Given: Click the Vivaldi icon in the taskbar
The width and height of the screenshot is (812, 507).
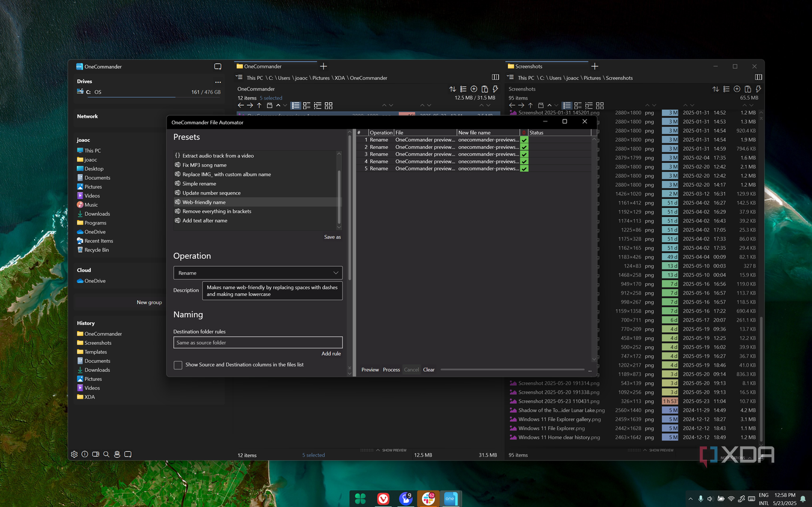Looking at the screenshot, I should point(383,499).
